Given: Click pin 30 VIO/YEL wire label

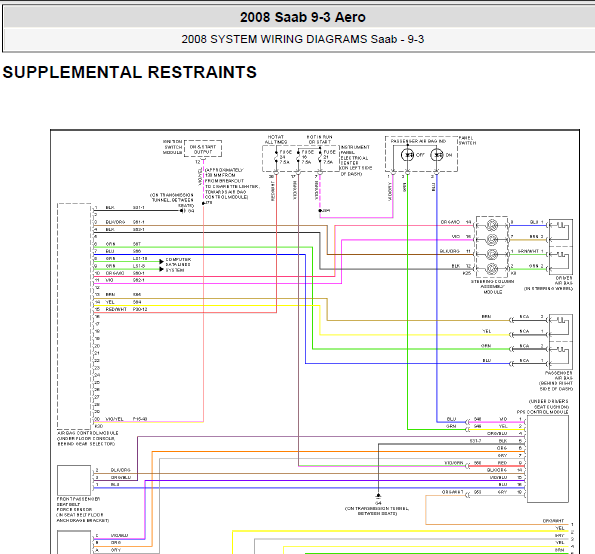Looking at the screenshot, I should 114,419.
